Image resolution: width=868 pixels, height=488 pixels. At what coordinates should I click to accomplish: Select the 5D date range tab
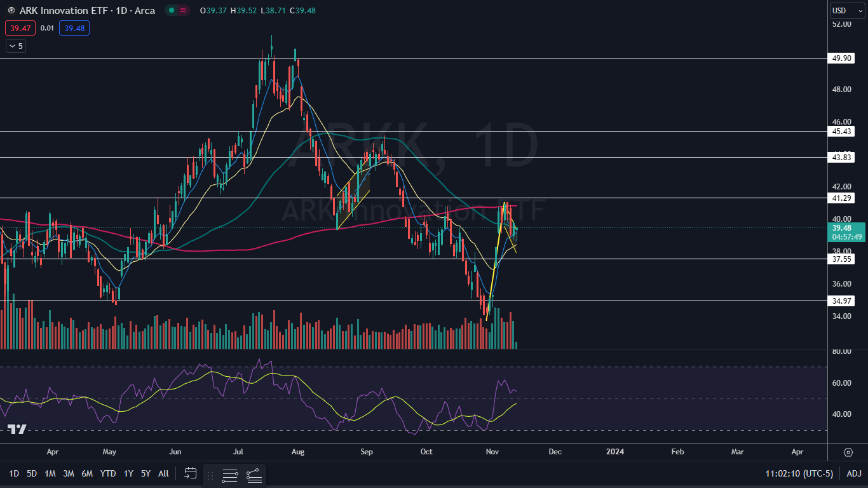tap(32, 473)
